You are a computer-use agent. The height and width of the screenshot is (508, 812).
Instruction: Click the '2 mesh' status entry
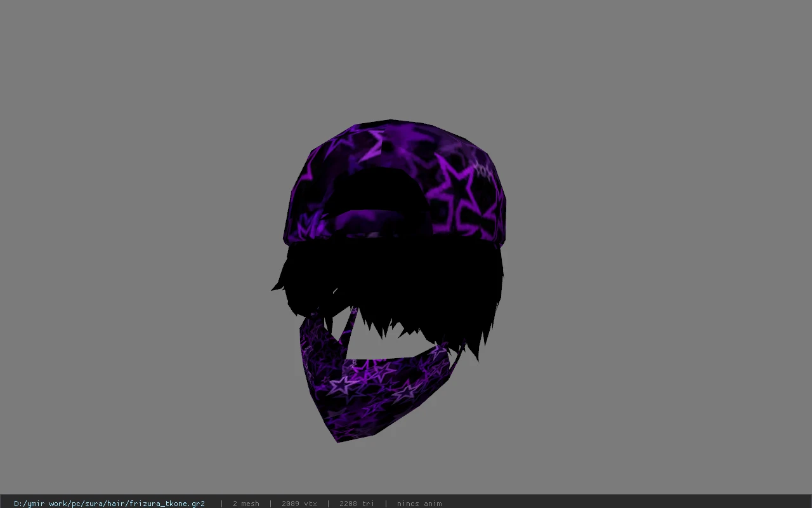coord(246,504)
